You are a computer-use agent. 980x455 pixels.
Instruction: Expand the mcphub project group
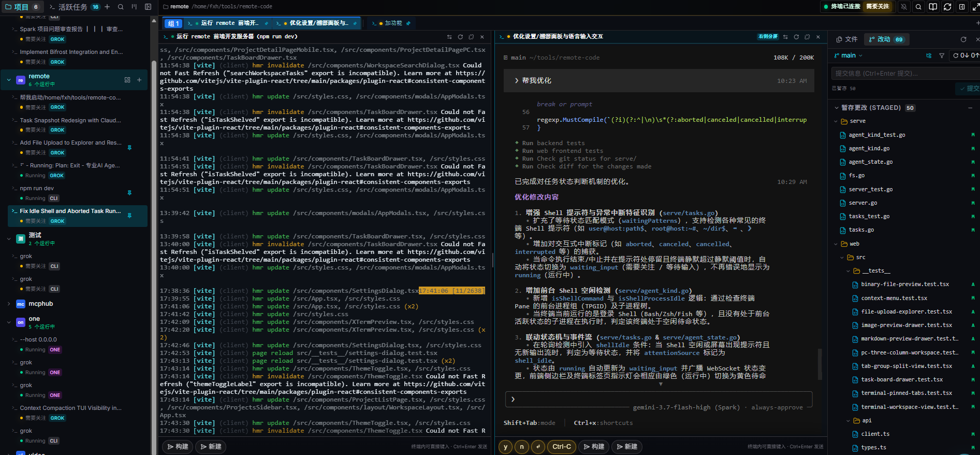[x=9, y=304]
